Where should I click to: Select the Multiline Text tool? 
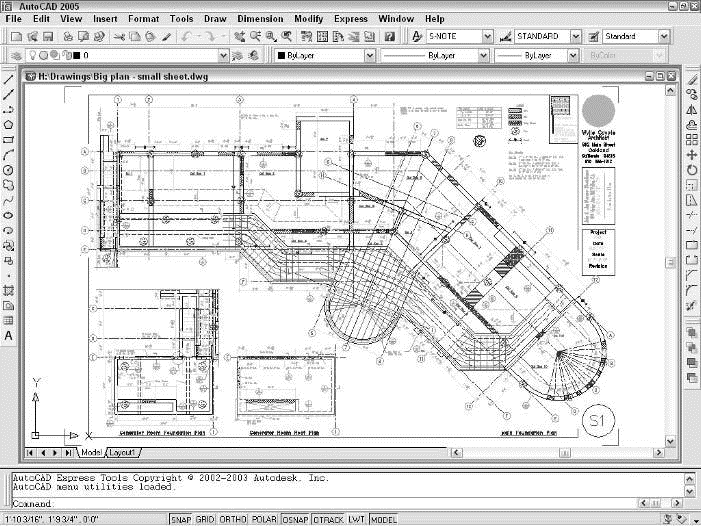coord(9,335)
